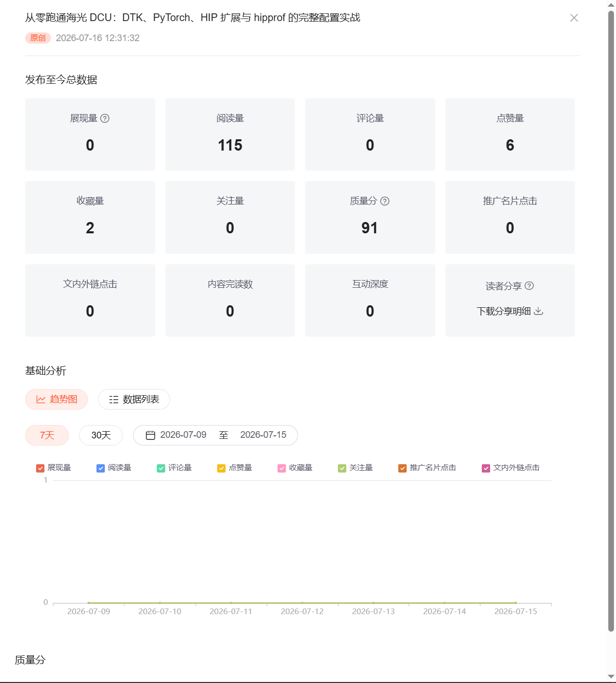Open help icon next to 质量分
The image size is (616, 683).
[x=385, y=201]
